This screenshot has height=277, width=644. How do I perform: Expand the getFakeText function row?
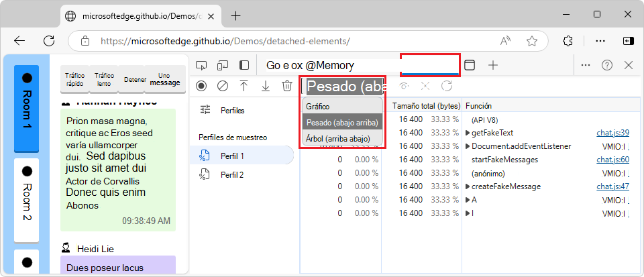point(468,133)
